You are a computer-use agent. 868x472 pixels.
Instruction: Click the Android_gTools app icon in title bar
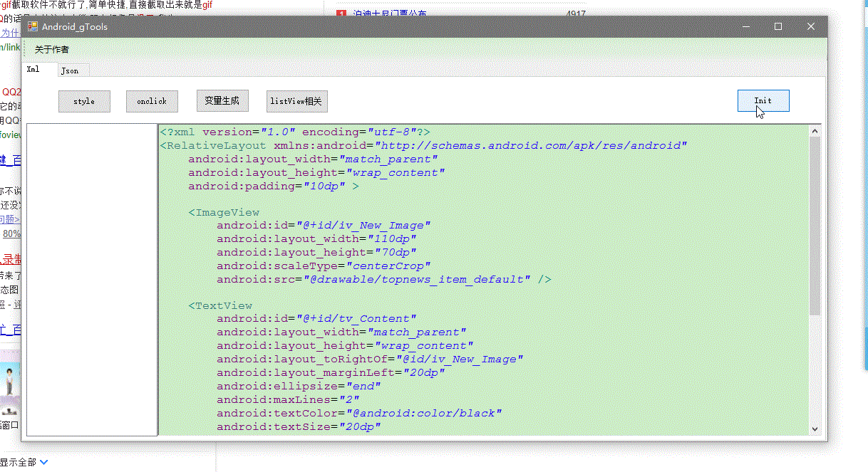pos(32,27)
